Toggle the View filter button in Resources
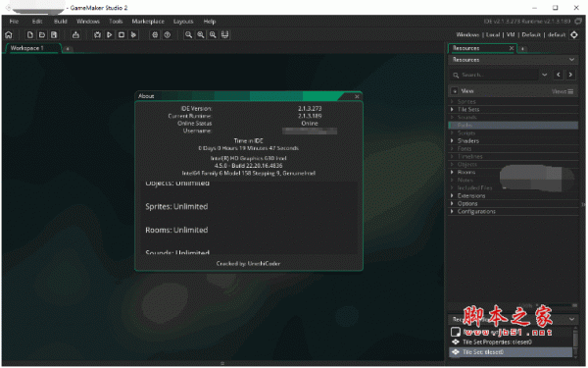Screen dimensions: 588x368 tap(455, 91)
